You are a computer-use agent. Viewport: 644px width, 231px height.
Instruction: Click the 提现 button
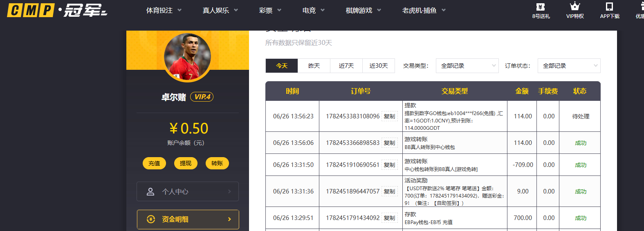click(186, 163)
